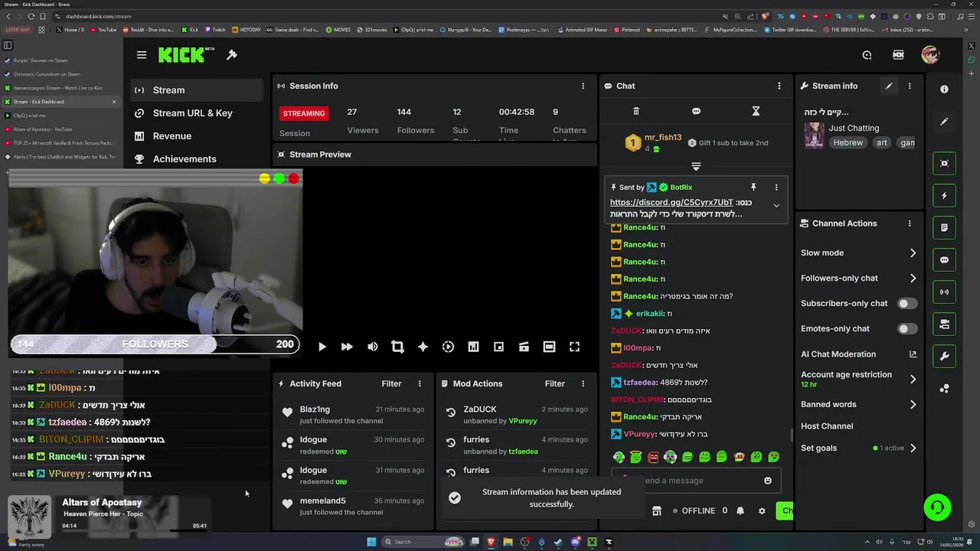Switch to Altars of Apostasy YouTube tab
The width and height of the screenshot is (980, 551).
[x=60, y=129]
